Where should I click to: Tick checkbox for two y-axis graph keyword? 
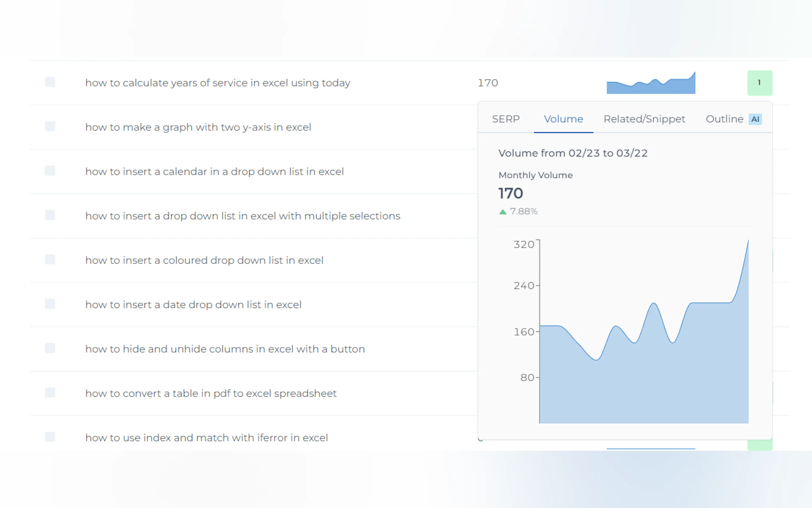pyautogui.click(x=50, y=126)
